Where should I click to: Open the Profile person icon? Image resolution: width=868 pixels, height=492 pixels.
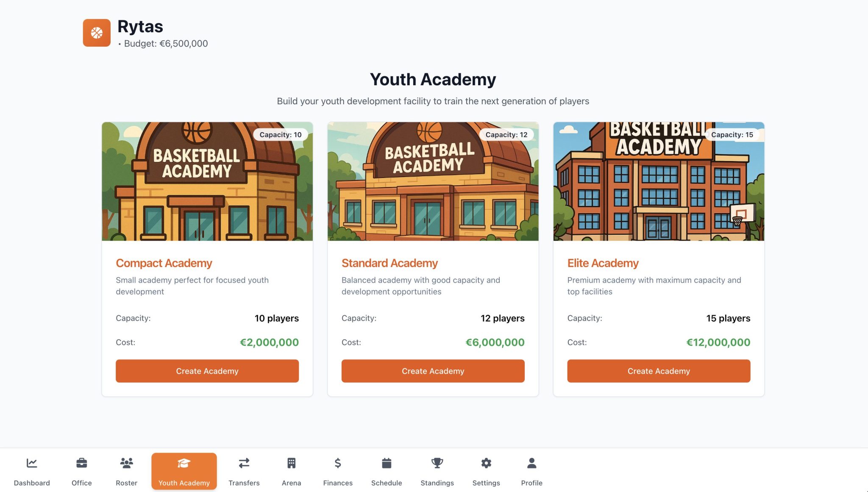pos(531,463)
